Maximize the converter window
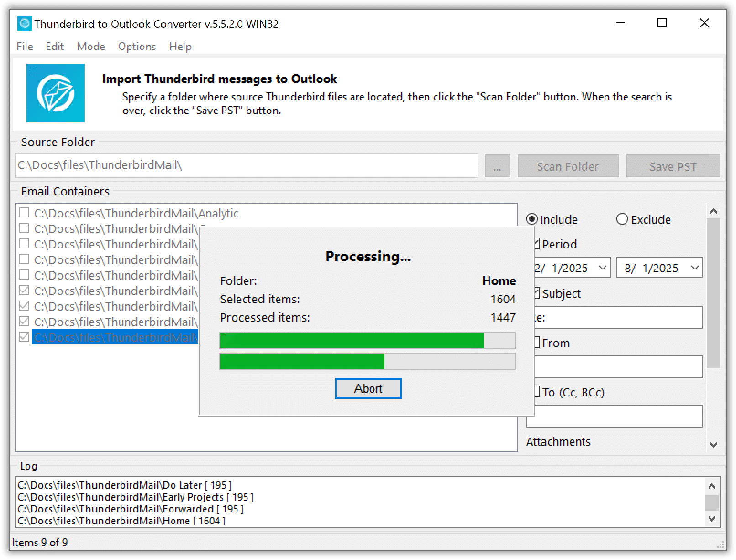The height and width of the screenshot is (560, 736). [662, 23]
